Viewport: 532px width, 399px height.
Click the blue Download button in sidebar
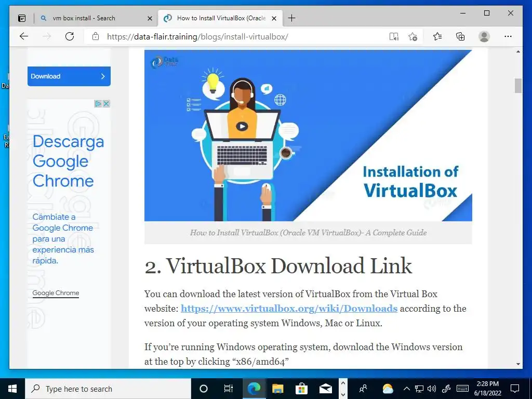69,76
